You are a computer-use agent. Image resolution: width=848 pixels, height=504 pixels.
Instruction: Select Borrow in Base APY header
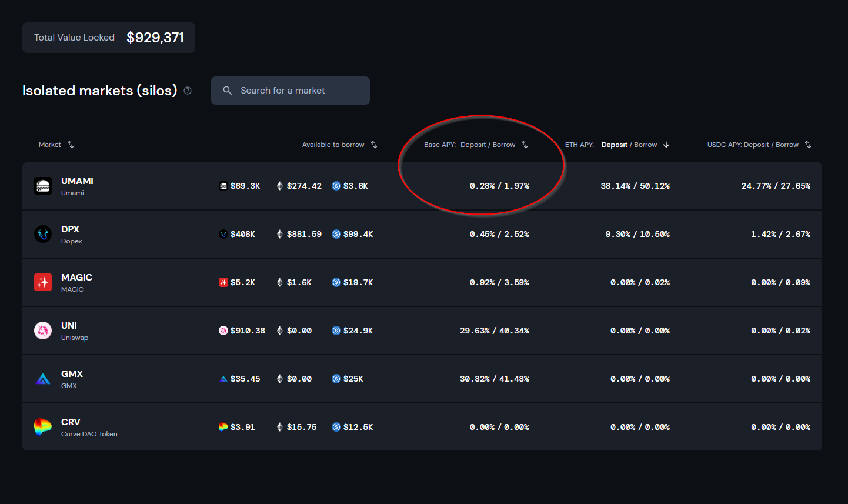[504, 145]
